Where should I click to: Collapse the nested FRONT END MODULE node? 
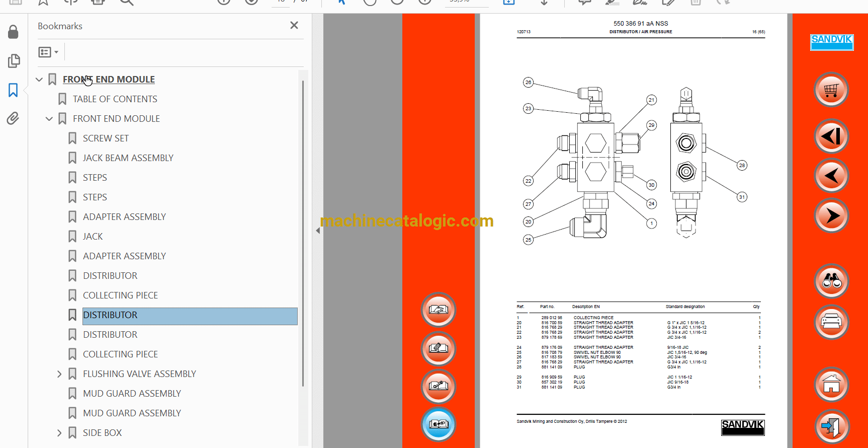[49, 119]
